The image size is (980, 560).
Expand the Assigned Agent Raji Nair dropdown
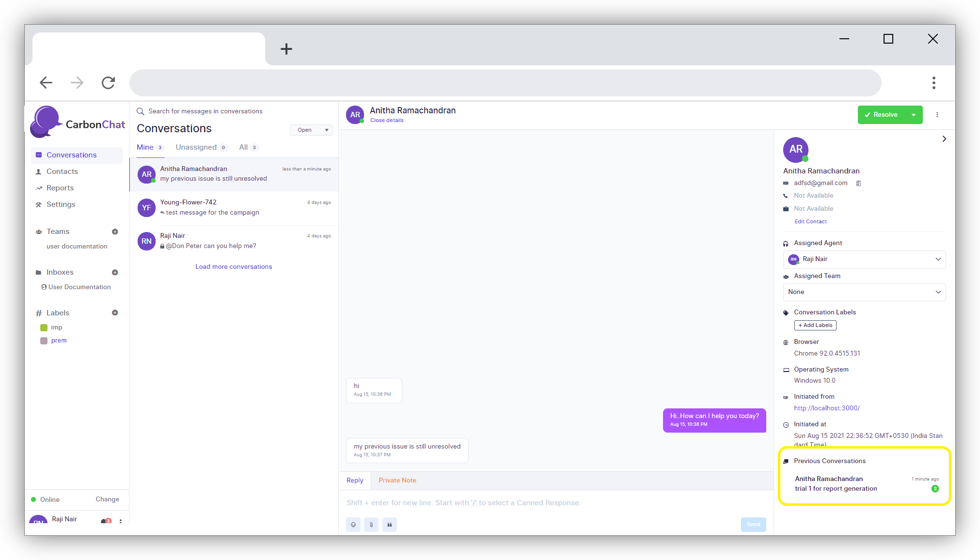(x=864, y=259)
